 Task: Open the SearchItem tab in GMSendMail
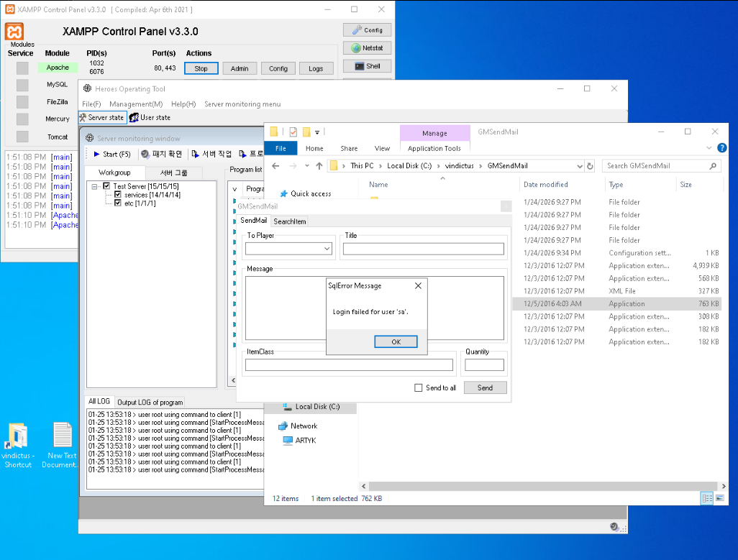pos(289,221)
